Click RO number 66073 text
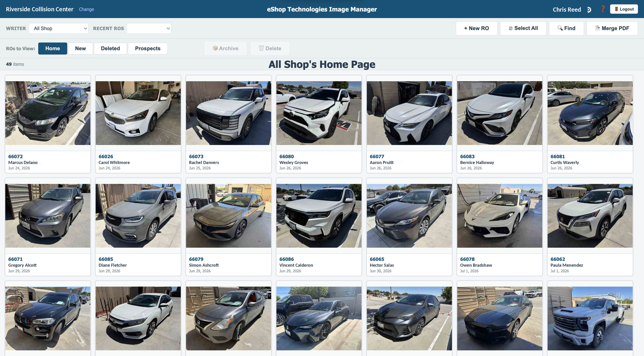 196,157
